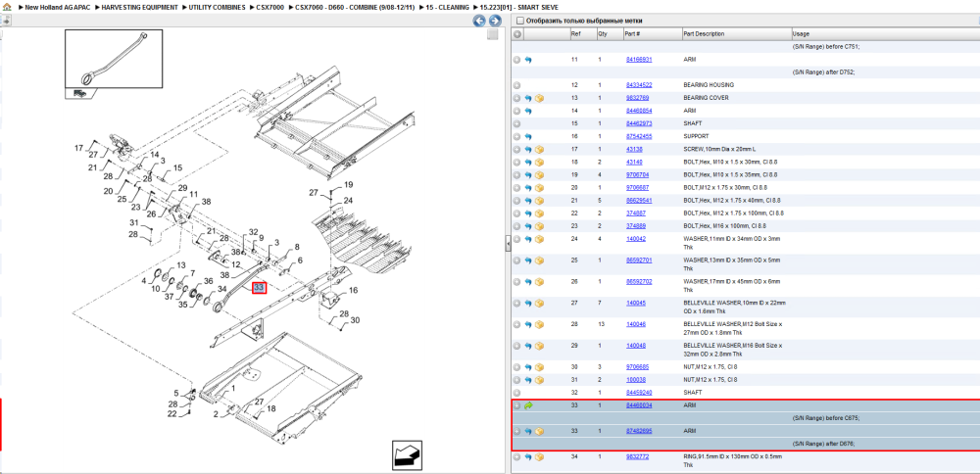Viewport: 980px width, 474px height.
Task: Click the plus icon on the BEARING HOUSING row
Action: tap(516, 85)
